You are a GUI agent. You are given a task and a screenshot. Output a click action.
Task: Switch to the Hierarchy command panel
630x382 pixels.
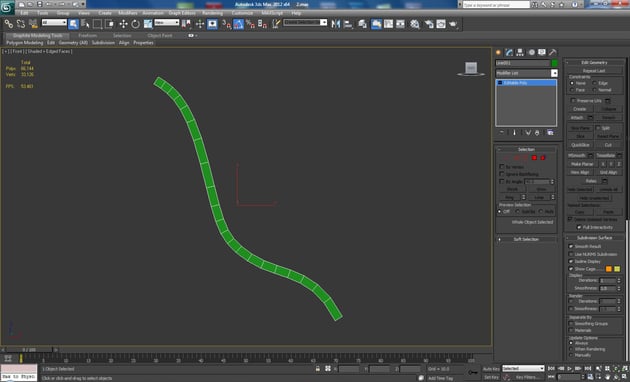click(x=520, y=52)
